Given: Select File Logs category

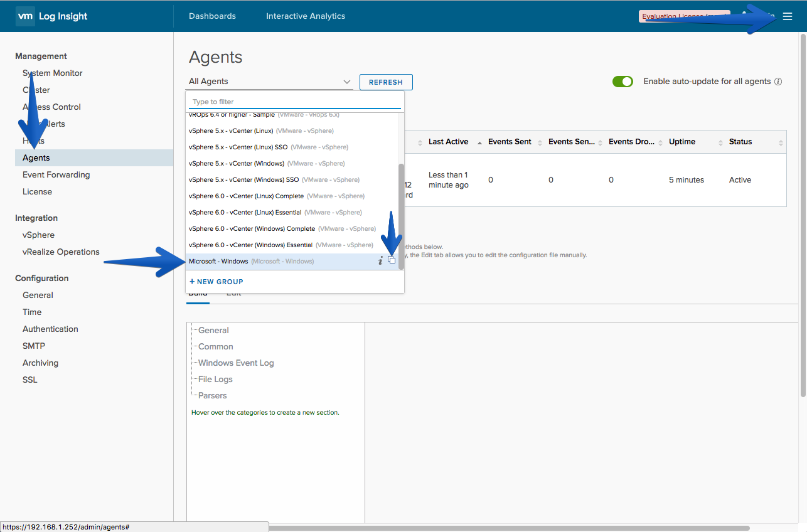Looking at the screenshot, I should [215, 380].
